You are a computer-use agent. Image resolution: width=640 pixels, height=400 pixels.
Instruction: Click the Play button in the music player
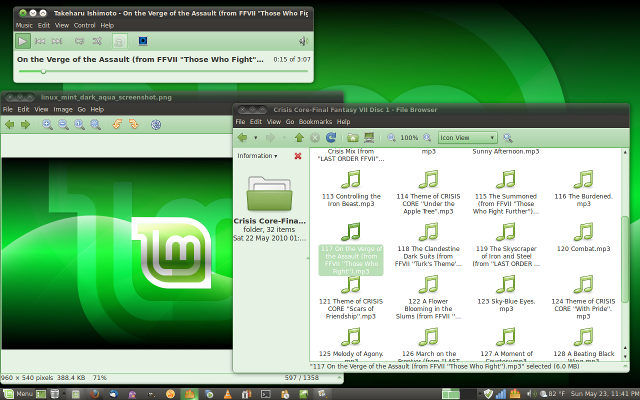(22, 41)
